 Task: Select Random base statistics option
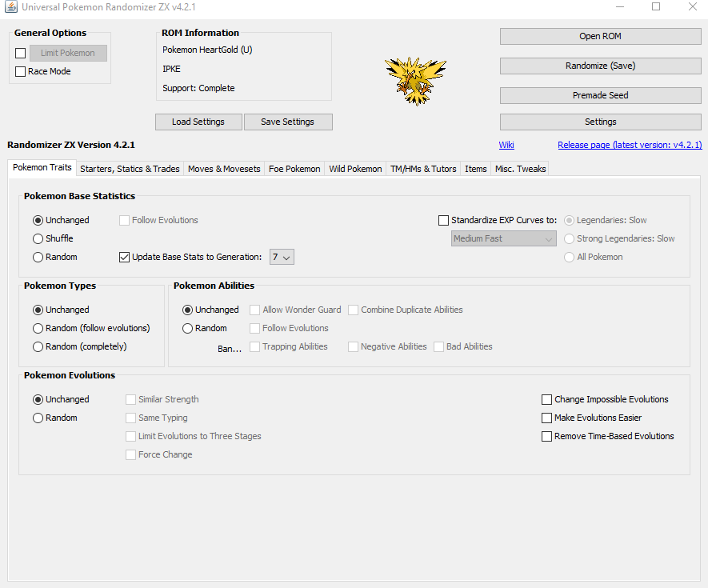(38, 257)
